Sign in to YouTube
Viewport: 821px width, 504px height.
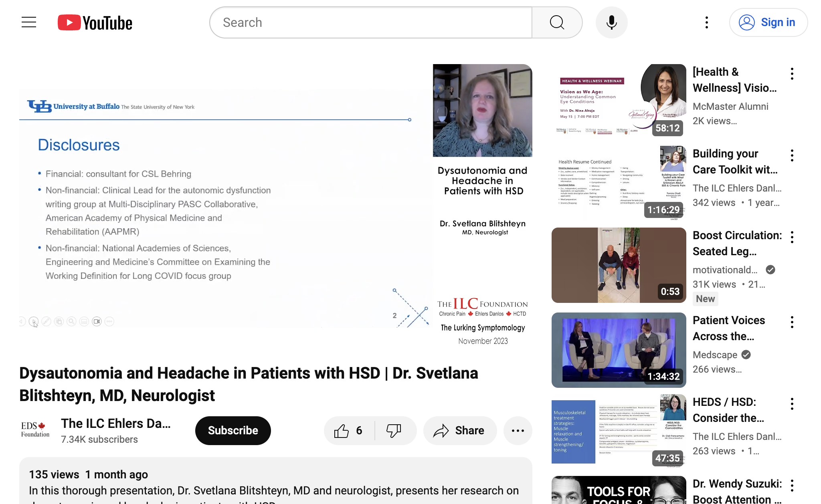tap(768, 22)
